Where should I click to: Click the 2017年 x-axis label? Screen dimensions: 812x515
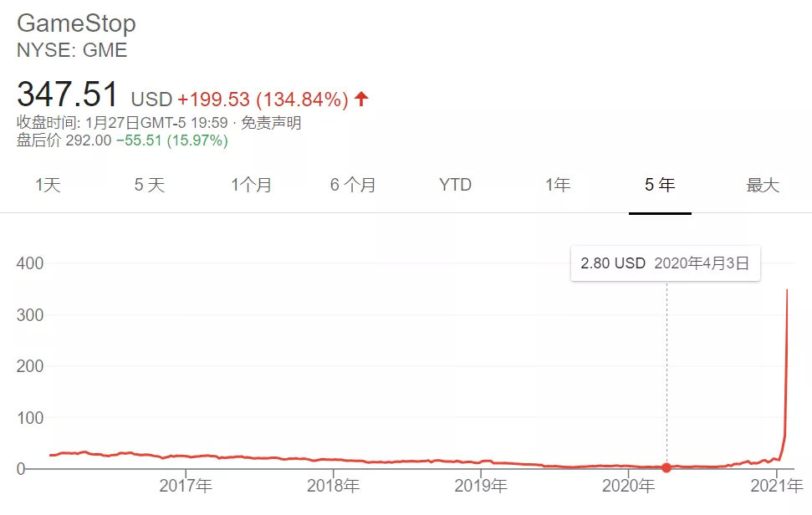pos(186,485)
